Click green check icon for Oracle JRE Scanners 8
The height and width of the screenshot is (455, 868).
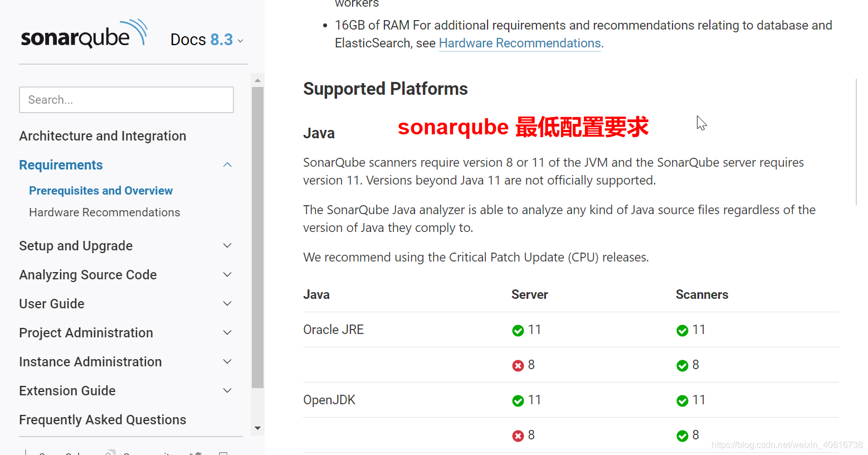(682, 366)
